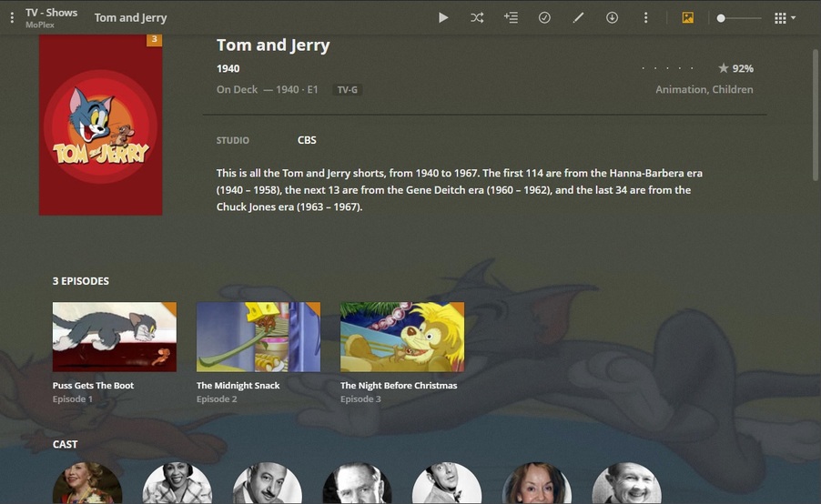Viewport: 821px width, 504px height.
Task: Click the Episode 3 label
Action: point(360,398)
